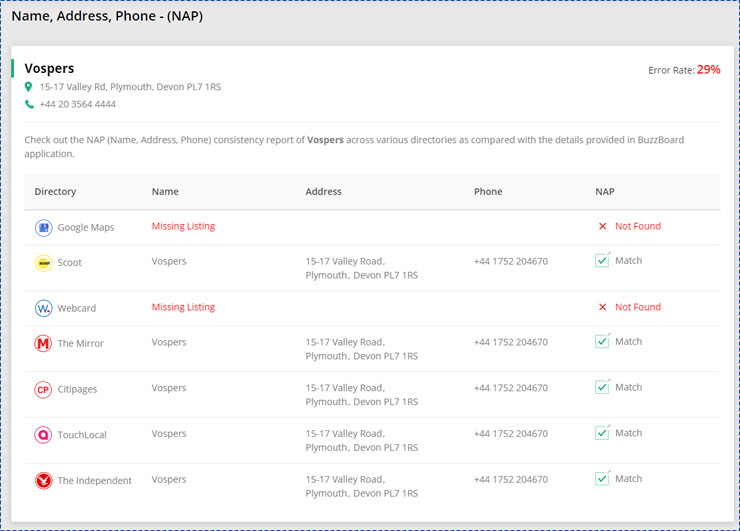Click Vospers name in The Mirror row
This screenshot has height=531, width=740.
(x=168, y=342)
